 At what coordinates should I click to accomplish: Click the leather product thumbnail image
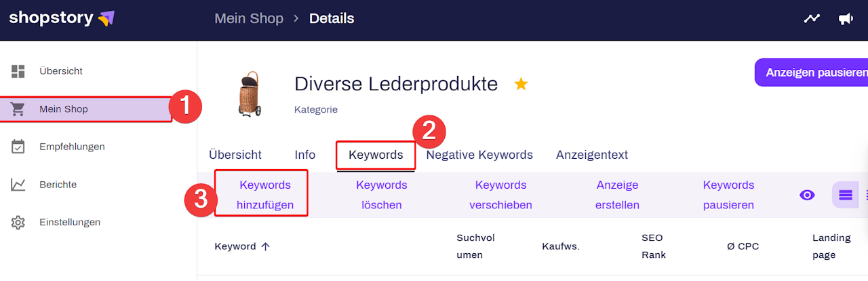click(x=249, y=93)
